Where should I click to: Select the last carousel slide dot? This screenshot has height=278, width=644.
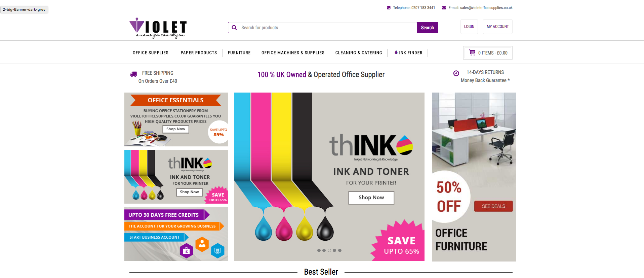pyautogui.click(x=340, y=250)
